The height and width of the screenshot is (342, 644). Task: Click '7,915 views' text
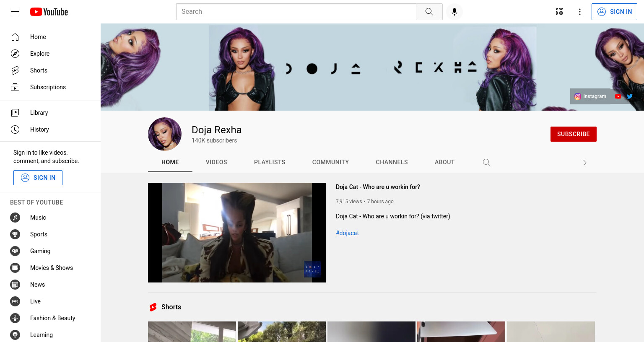[x=349, y=202]
